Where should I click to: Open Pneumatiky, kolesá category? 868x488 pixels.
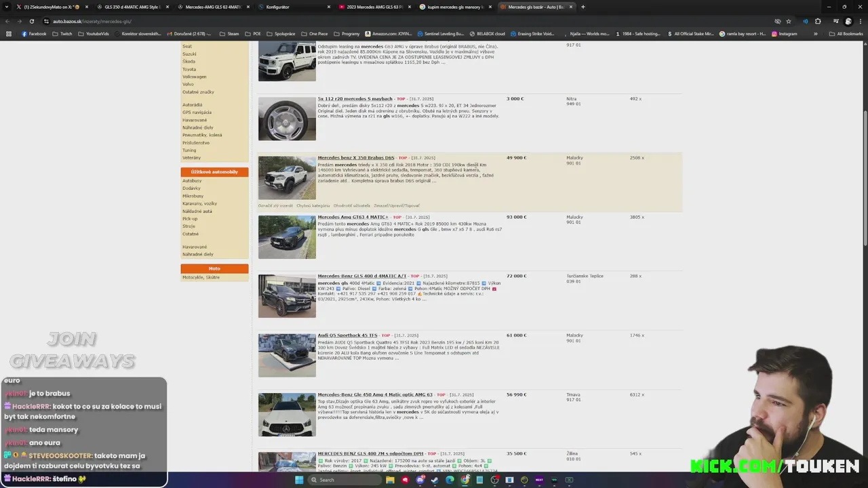pyautogui.click(x=202, y=135)
